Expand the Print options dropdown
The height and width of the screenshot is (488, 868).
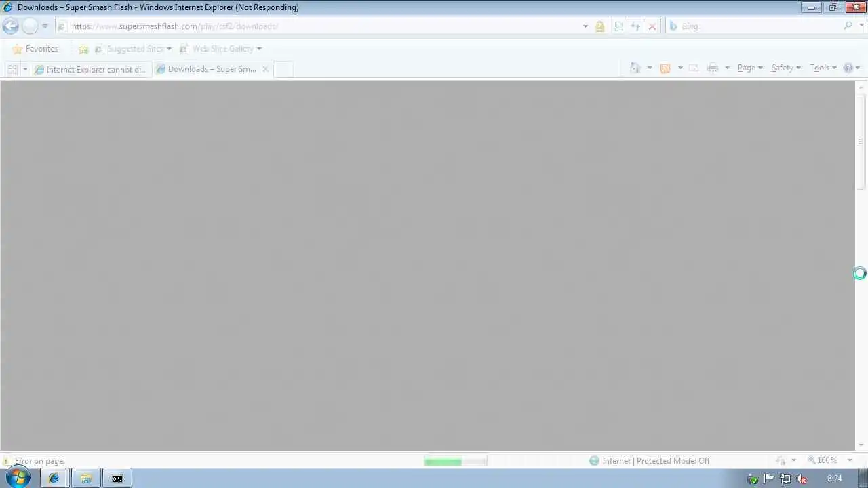[727, 68]
